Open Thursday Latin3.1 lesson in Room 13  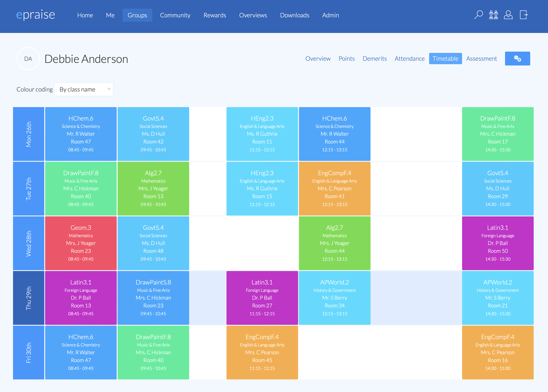coord(81,298)
